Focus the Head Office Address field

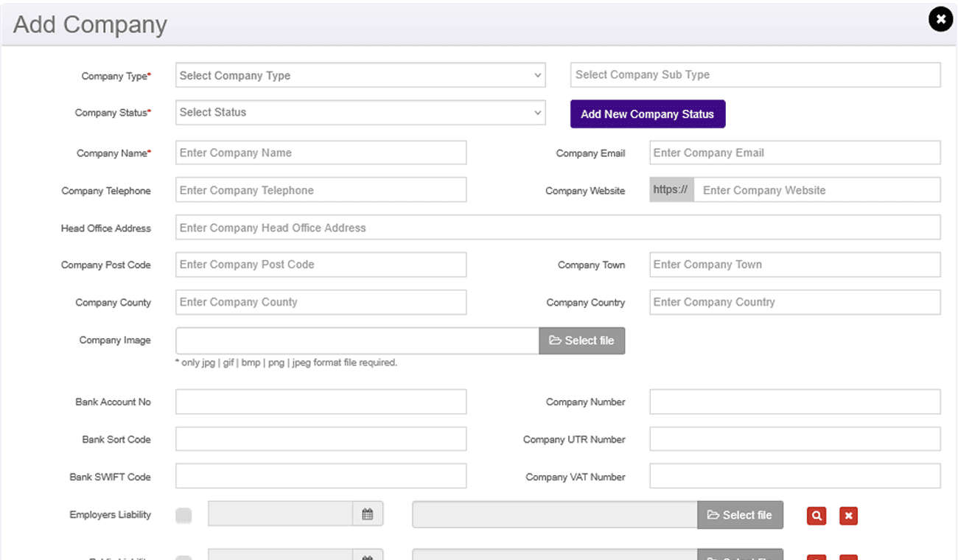[557, 228]
